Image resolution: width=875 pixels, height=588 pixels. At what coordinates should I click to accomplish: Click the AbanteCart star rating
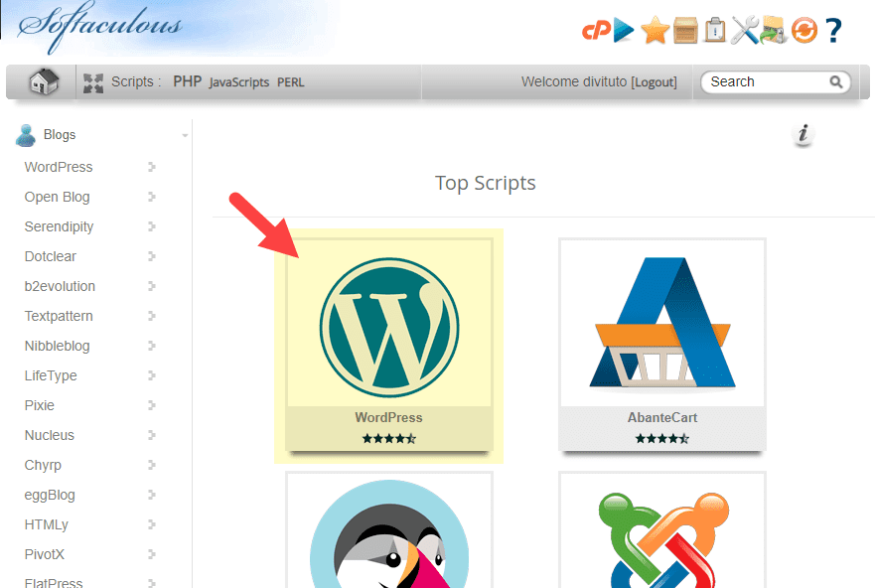[x=662, y=438]
